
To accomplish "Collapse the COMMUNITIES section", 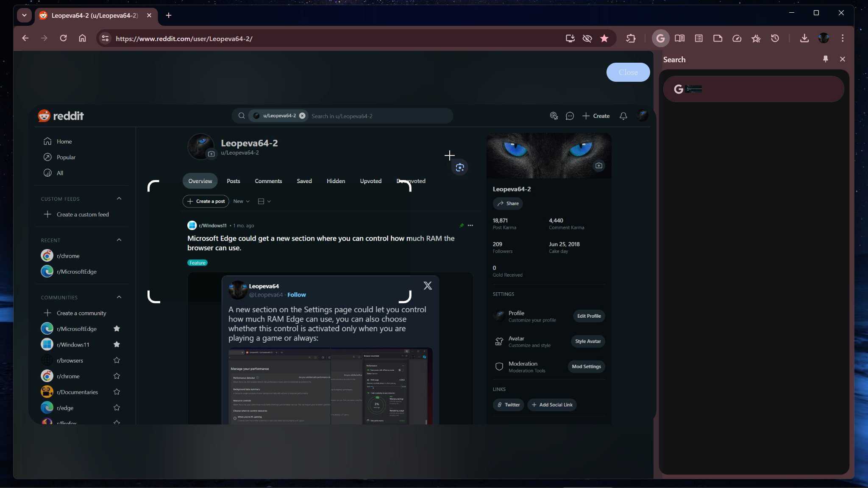I will pos(119,297).
